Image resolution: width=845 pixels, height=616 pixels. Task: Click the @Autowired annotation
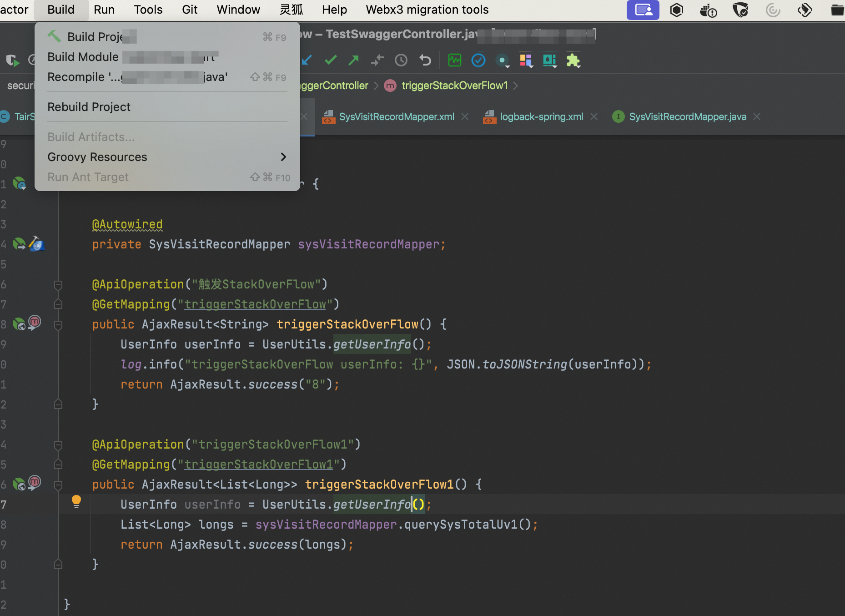pyautogui.click(x=127, y=224)
